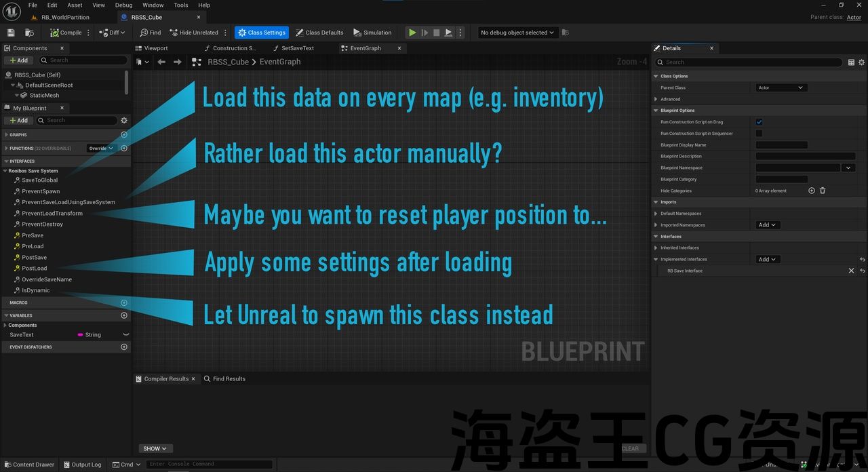Enable Run Construction Script in Sequencer
The image size is (868, 472).
coord(759,134)
